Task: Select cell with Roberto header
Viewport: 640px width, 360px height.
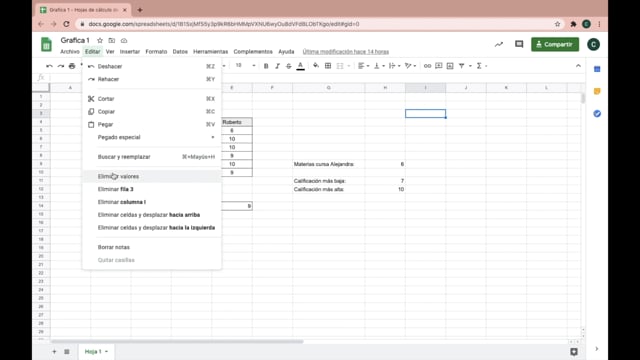Action: [237, 122]
